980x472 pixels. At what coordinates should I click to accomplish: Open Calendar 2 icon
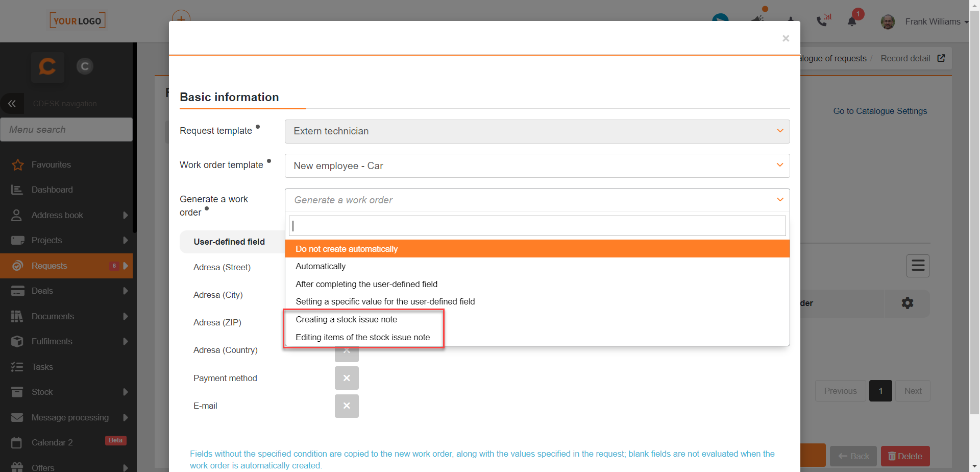tap(17, 442)
